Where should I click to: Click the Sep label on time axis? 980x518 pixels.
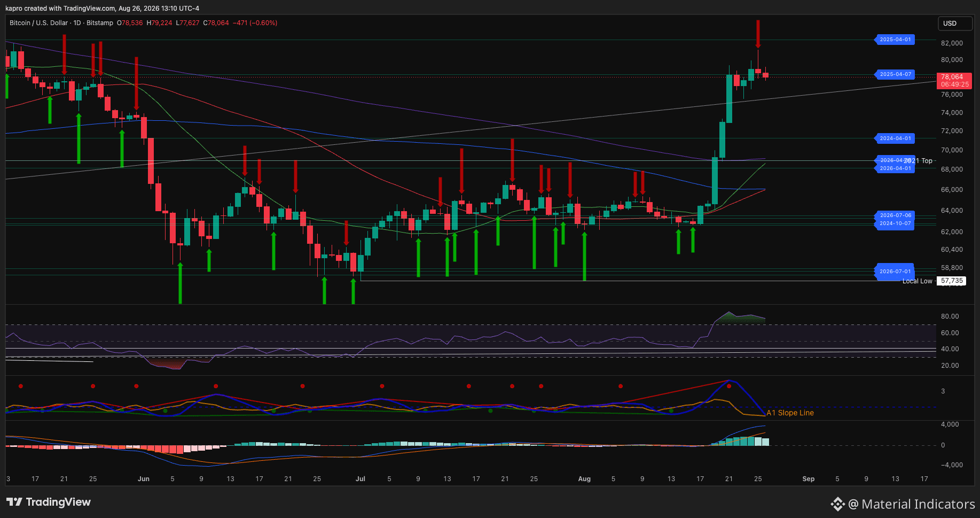(x=809, y=479)
